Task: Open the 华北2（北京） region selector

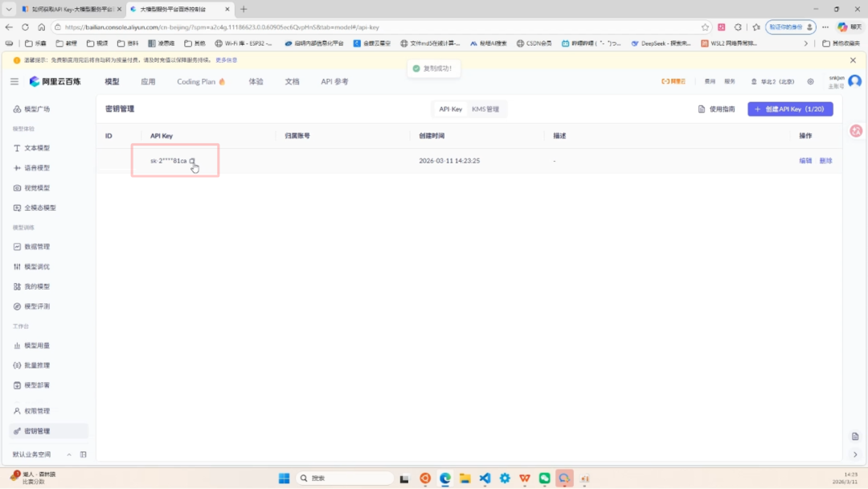Action: tap(773, 81)
